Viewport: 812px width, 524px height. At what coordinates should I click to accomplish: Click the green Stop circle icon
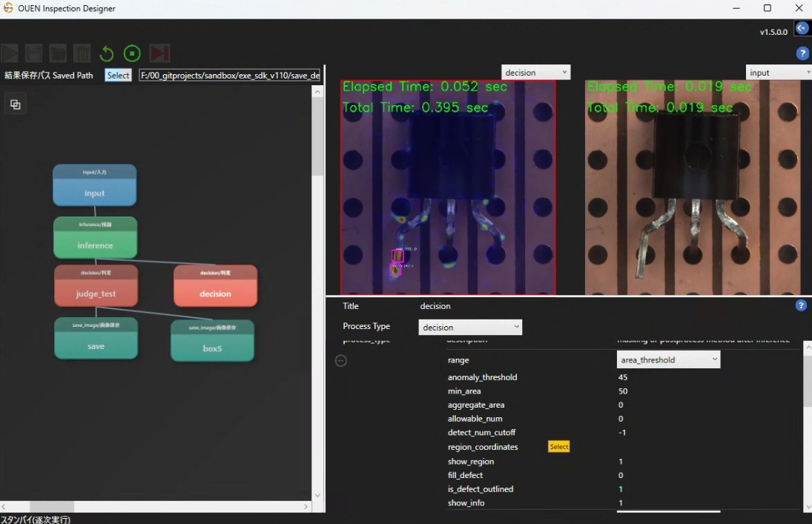click(x=132, y=53)
